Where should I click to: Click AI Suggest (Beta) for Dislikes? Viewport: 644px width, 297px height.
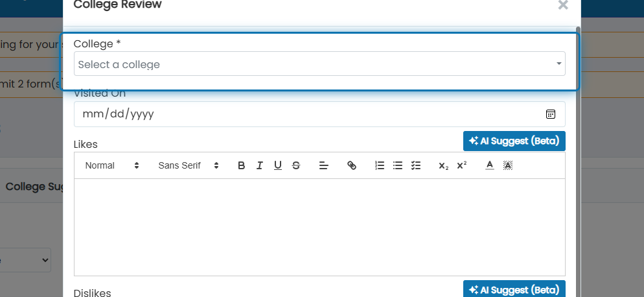514,289
